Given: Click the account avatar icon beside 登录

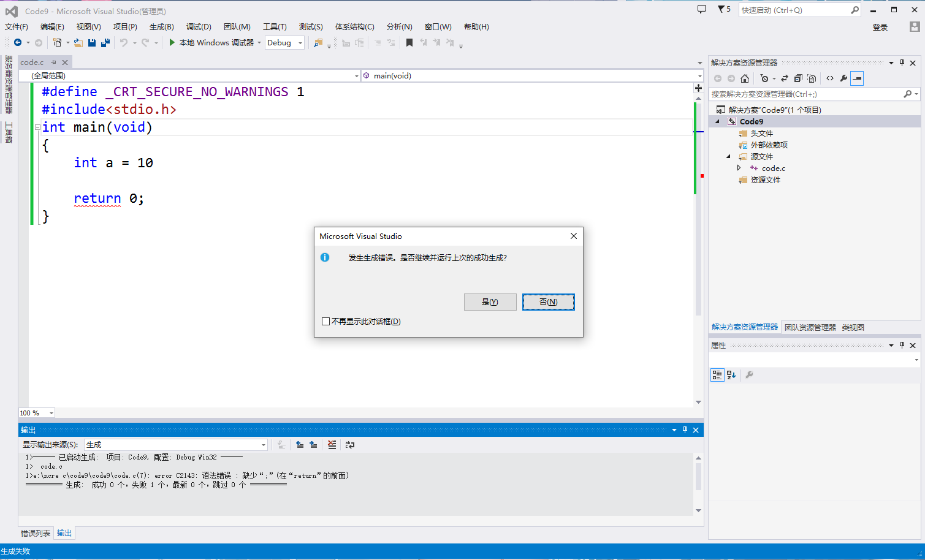Looking at the screenshot, I should tap(915, 27).
